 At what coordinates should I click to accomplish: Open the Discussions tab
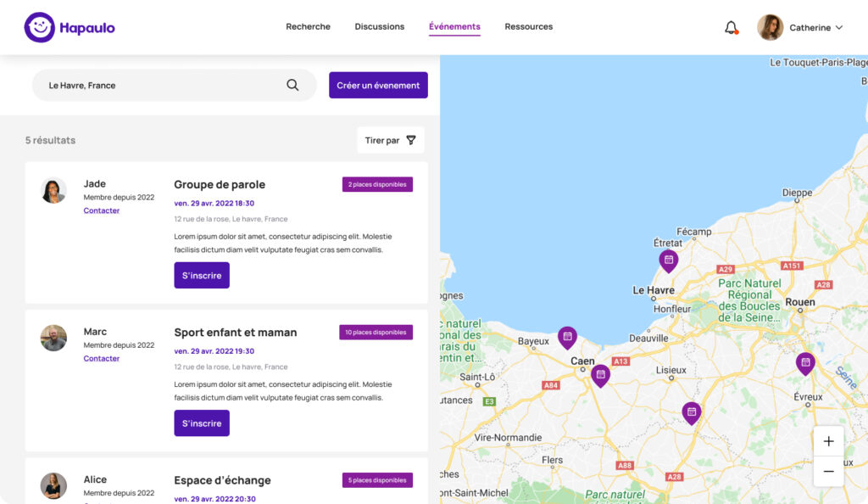[x=379, y=26]
